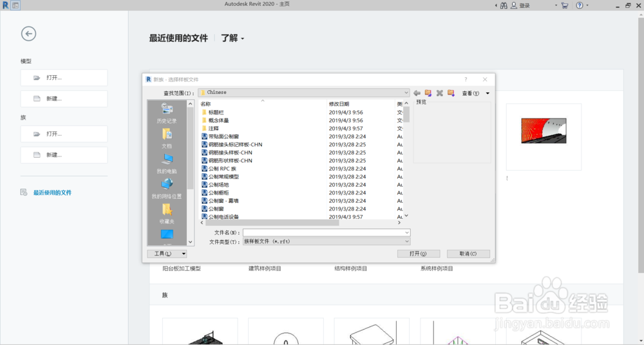644x345 pixels.
Task: Switch to 最近使用的文件 heading tab
Action: pyautogui.click(x=178, y=38)
